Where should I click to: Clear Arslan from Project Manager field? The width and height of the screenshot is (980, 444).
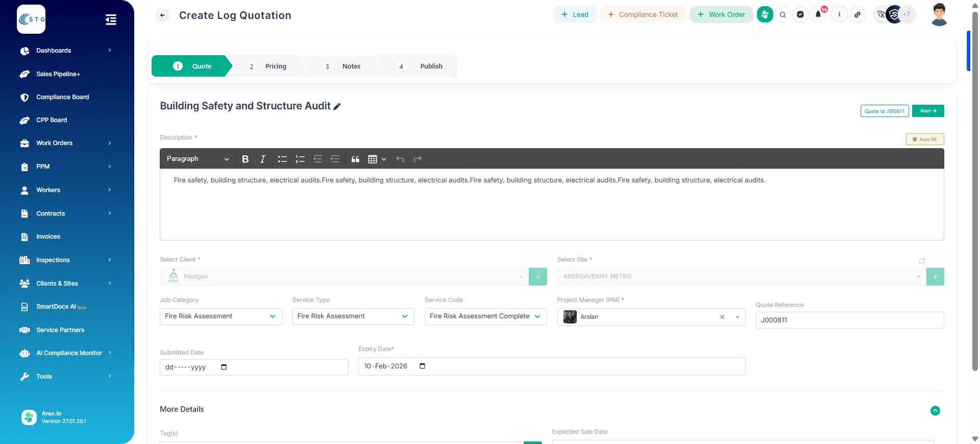(722, 317)
